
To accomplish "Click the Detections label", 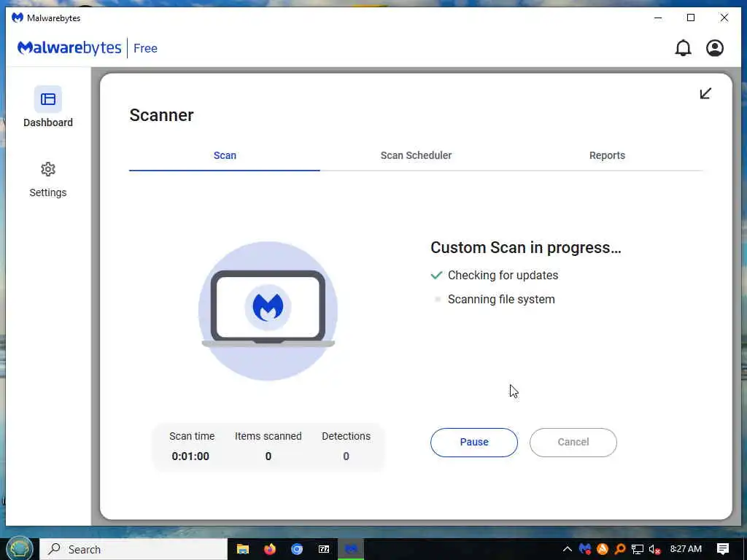I will [x=346, y=436].
